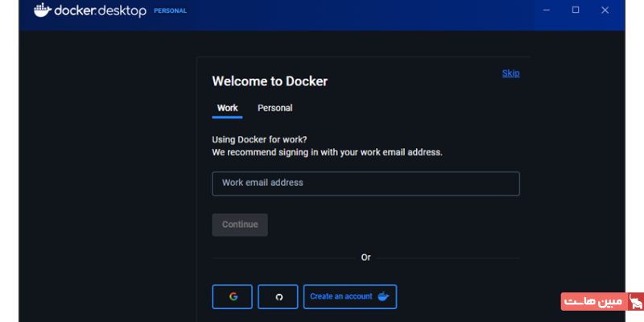
Task: Click the Docker whale logo in title bar
Action: [43, 10]
